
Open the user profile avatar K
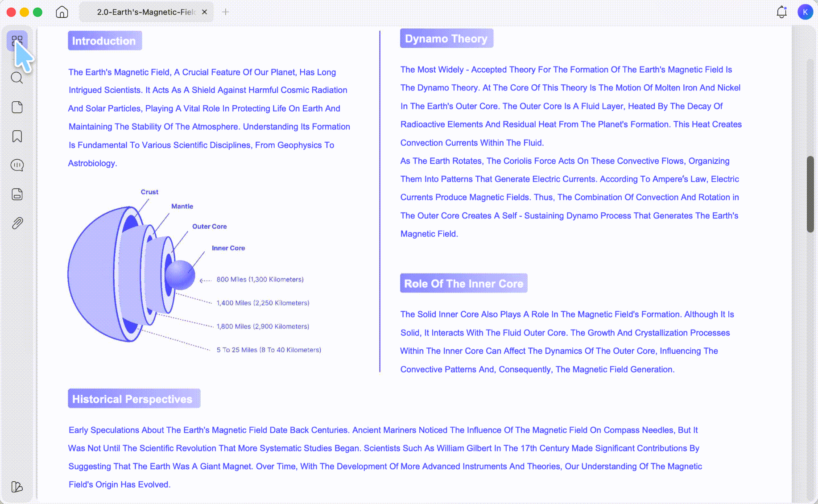pyautogui.click(x=805, y=12)
